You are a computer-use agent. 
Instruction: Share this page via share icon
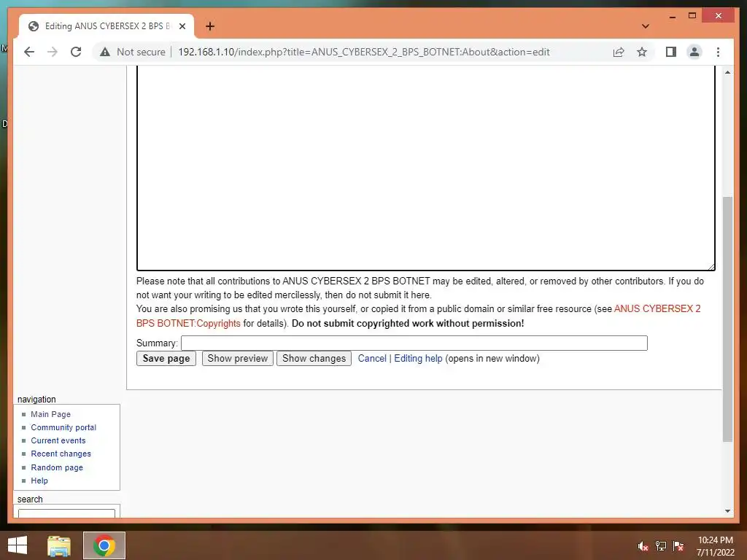tap(619, 52)
